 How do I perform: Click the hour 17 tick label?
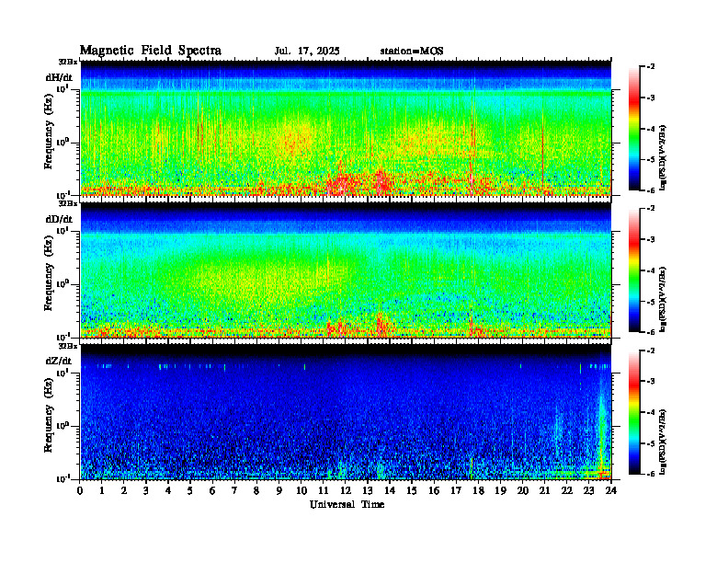pos(456,490)
